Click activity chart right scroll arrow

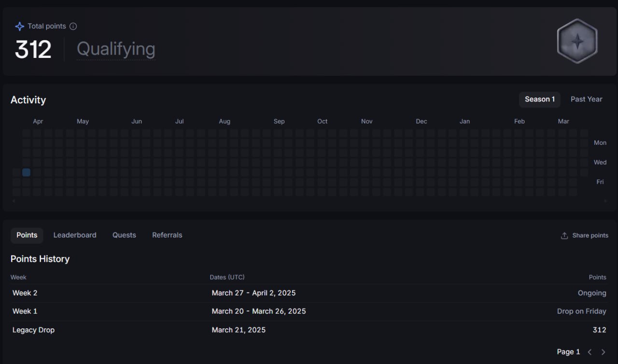coord(606,201)
